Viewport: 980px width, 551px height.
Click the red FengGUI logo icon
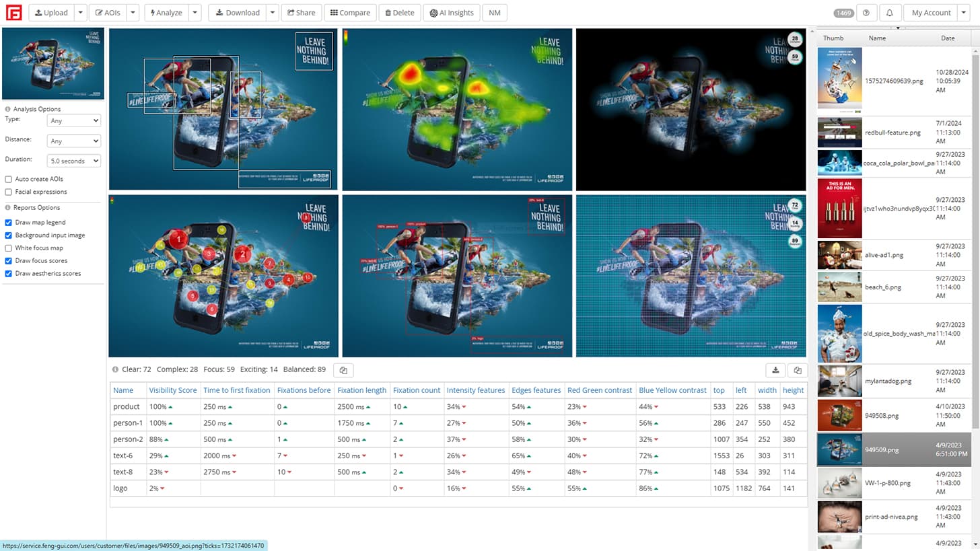pyautogui.click(x=13, y=12)
